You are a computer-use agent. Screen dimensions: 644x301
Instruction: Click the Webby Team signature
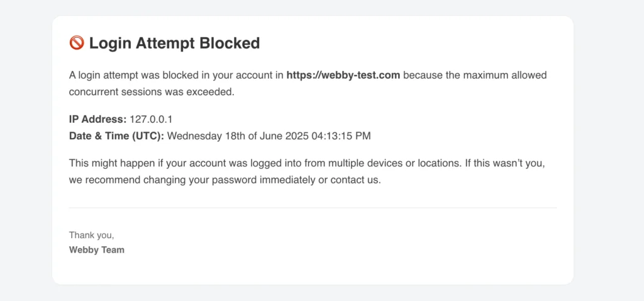96,250
